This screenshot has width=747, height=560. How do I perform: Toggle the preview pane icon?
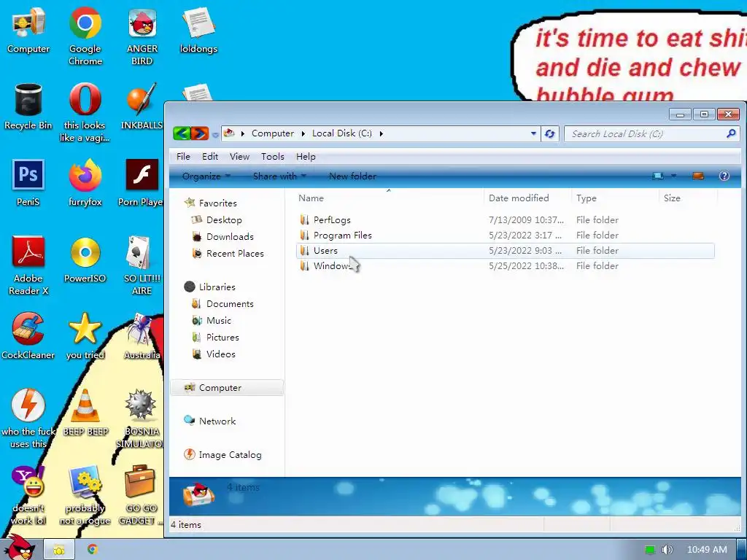point(698,176)
